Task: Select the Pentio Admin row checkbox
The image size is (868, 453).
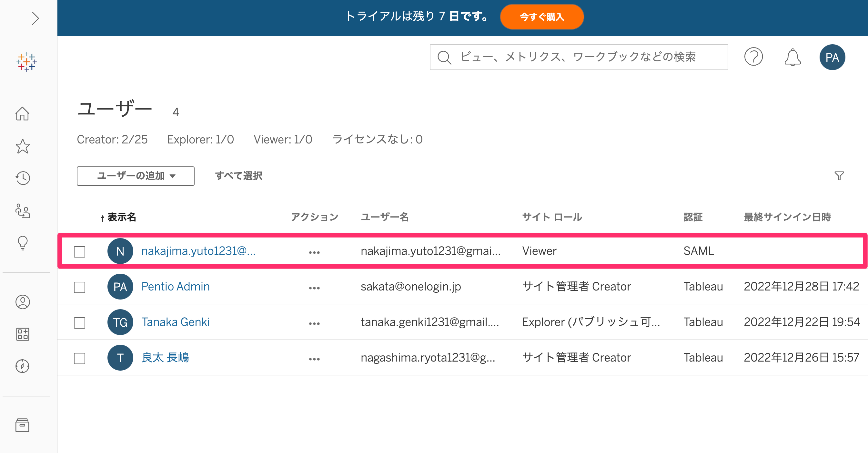Action: [79, 287]
